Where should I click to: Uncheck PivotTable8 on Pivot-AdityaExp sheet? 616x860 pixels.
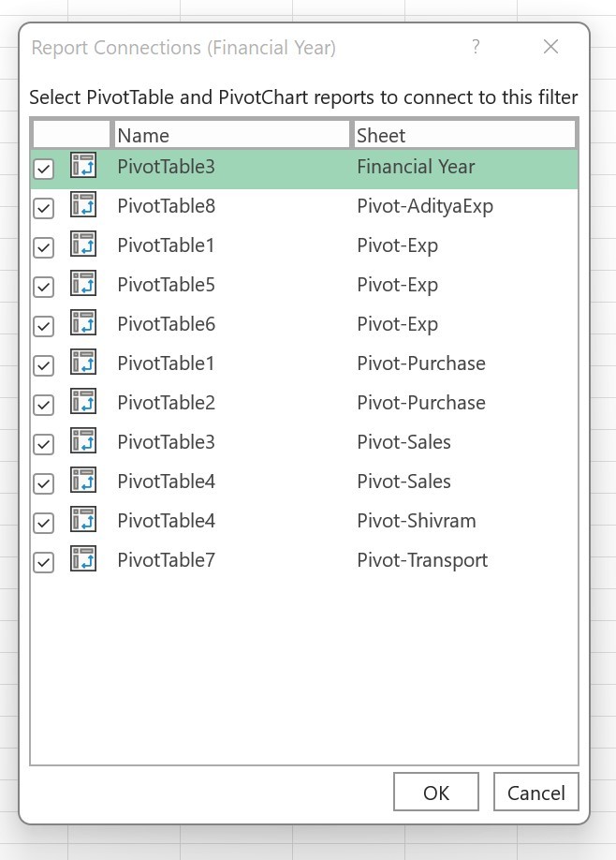[x=43, y=208]
